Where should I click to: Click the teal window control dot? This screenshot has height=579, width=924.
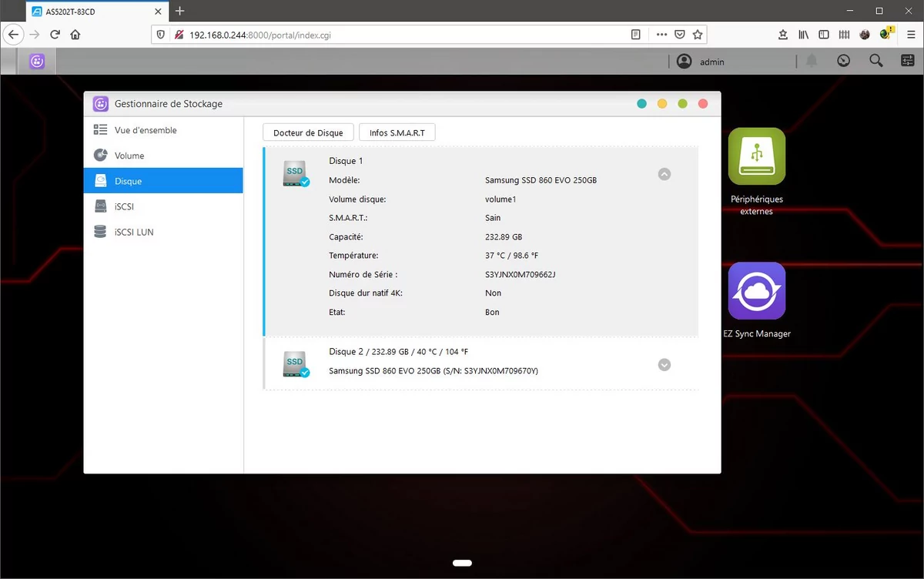tap(642, 104)
